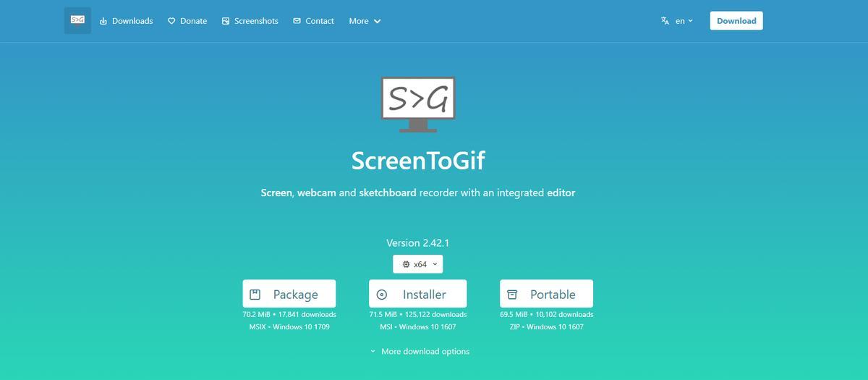Viewport: 868px width, 380px height.
Task: Click the white Download button top right
Action: pyautogui.click(x=736, y=21)
